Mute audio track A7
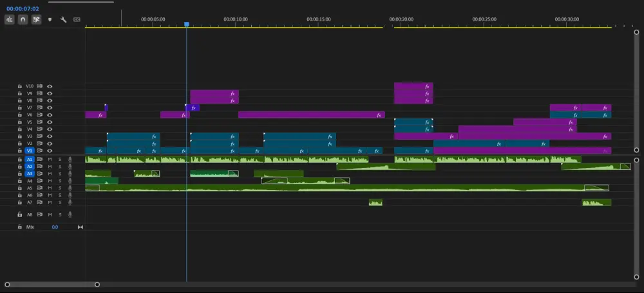This screenshot has width=644, height=293. pos(50,202)
